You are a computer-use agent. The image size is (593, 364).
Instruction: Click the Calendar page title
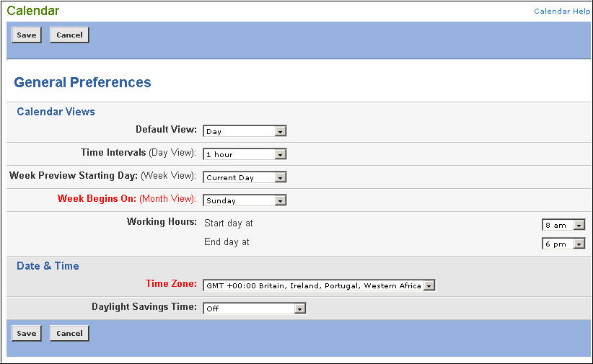[33, 11]
